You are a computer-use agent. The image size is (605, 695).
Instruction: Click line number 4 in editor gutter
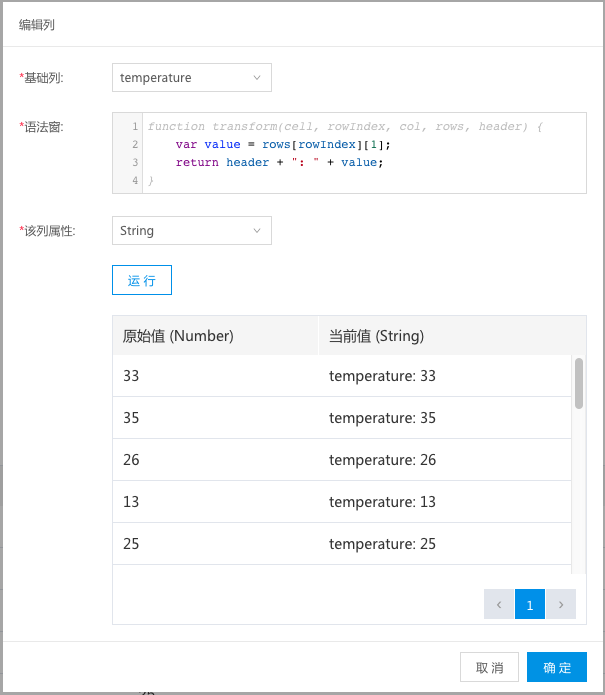coord(135,180)
